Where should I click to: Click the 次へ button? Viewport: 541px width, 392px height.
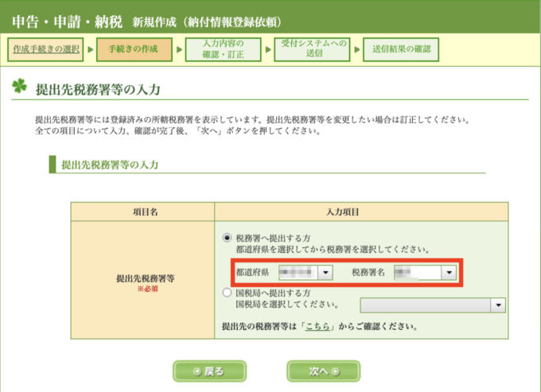323,371
